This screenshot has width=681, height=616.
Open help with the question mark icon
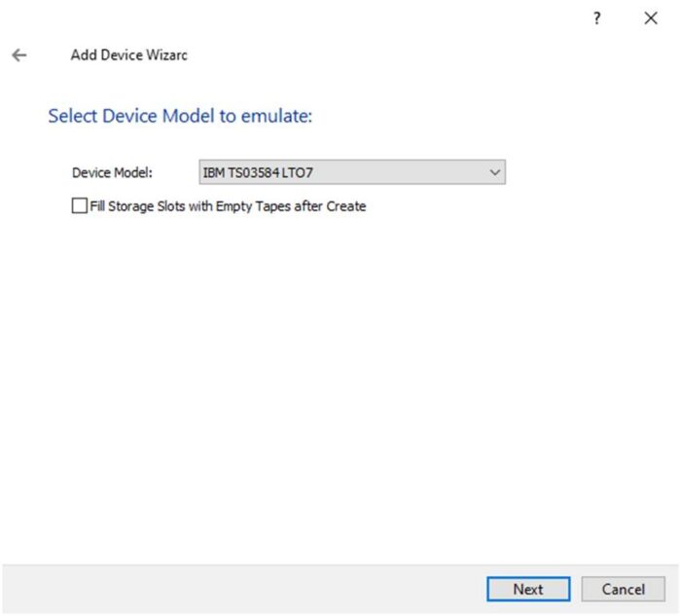(x=597, y=18)
